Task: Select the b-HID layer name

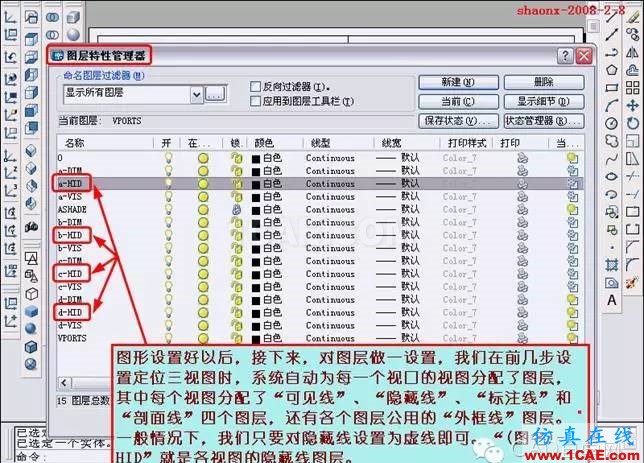Action: tap(70, 235)
